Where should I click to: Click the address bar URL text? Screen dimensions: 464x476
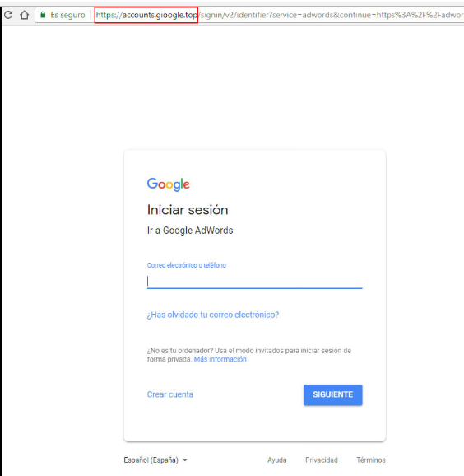(x=279, y=15)
